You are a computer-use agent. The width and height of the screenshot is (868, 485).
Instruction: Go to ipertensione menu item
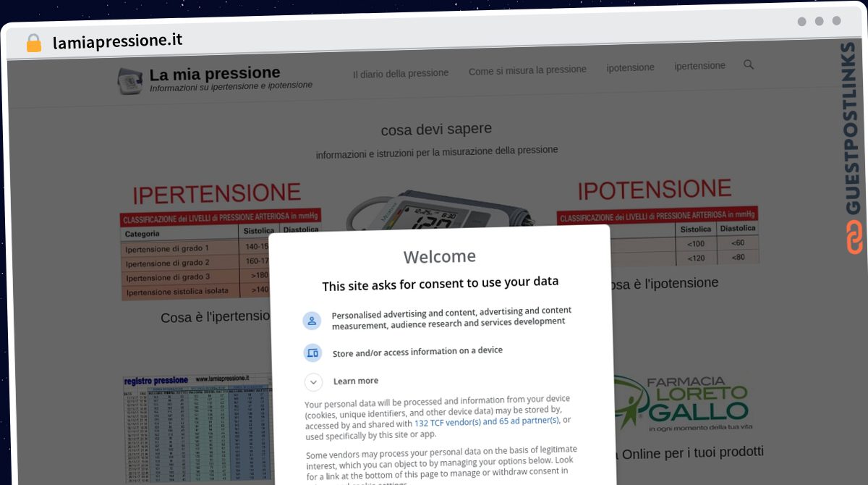(x=699, y=66)
